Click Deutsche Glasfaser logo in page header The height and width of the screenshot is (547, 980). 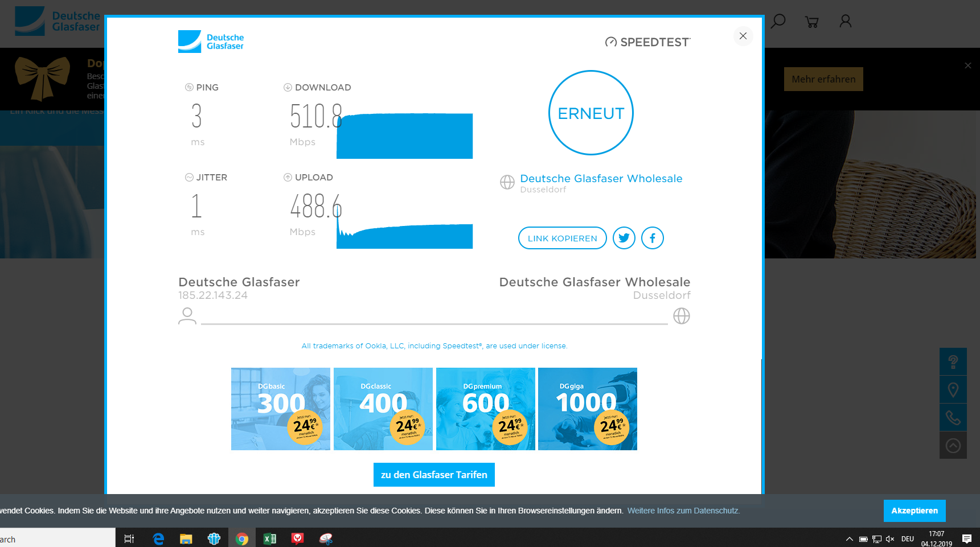tap(57, 22)
